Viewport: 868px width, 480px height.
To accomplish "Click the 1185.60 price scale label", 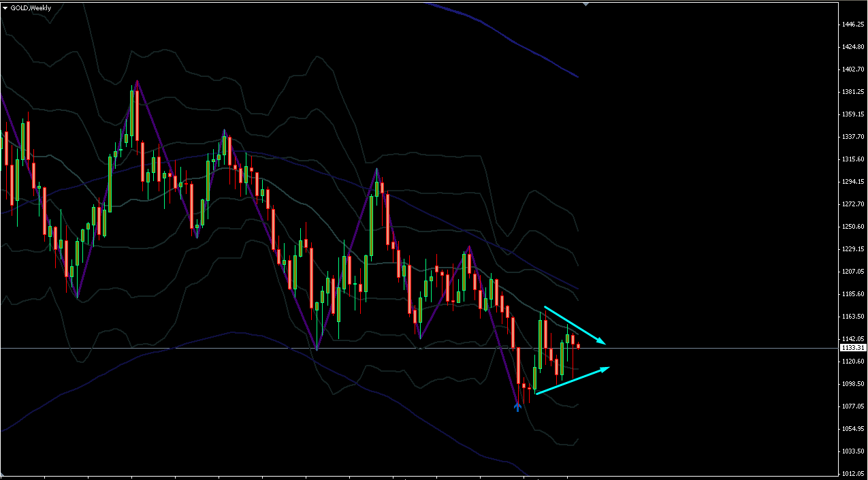I will (853, 294).
